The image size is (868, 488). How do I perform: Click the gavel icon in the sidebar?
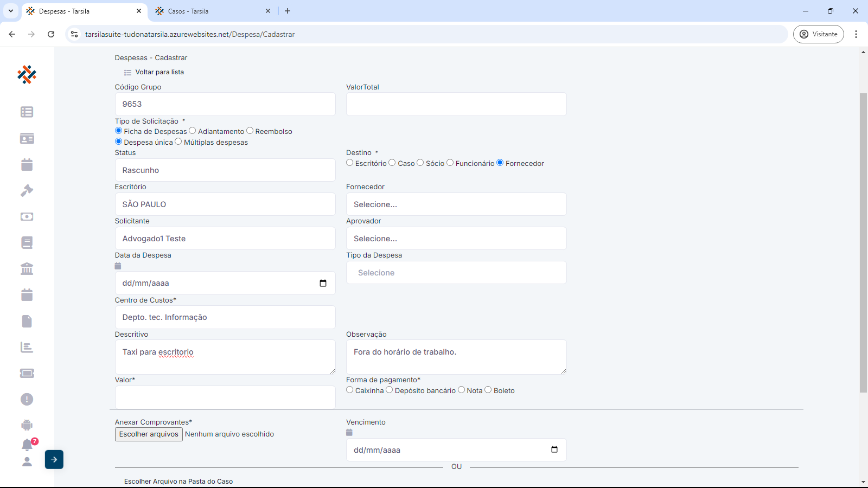[x=27, y=191]
